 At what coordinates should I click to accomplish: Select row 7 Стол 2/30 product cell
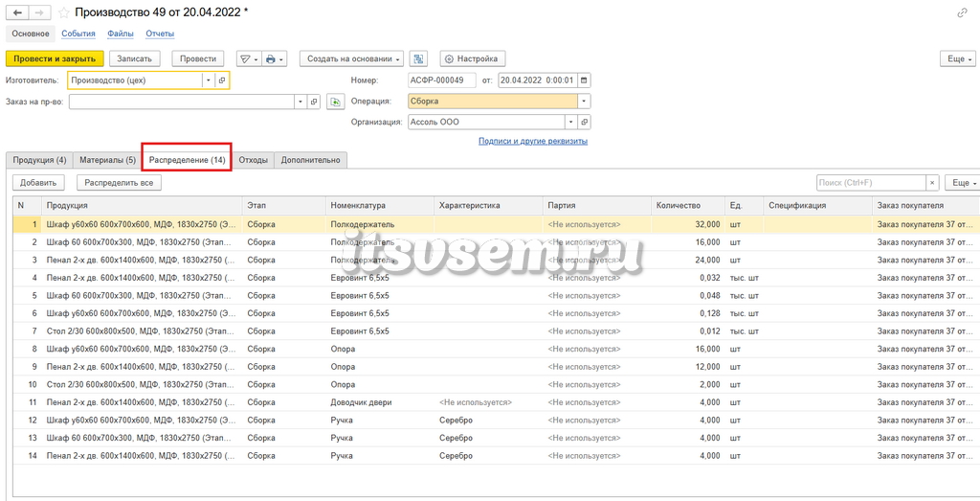coord(142,330)
